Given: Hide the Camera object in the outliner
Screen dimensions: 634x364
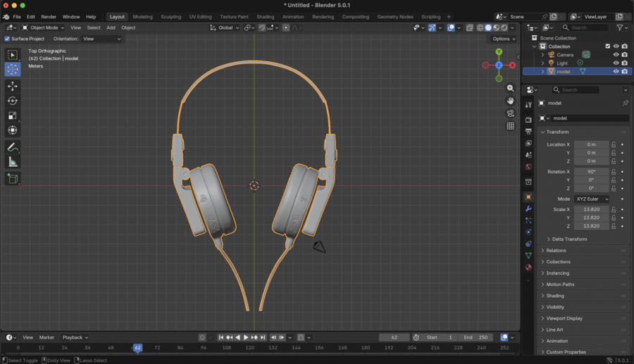Looking at the screenshot, I should click(616, 54).
